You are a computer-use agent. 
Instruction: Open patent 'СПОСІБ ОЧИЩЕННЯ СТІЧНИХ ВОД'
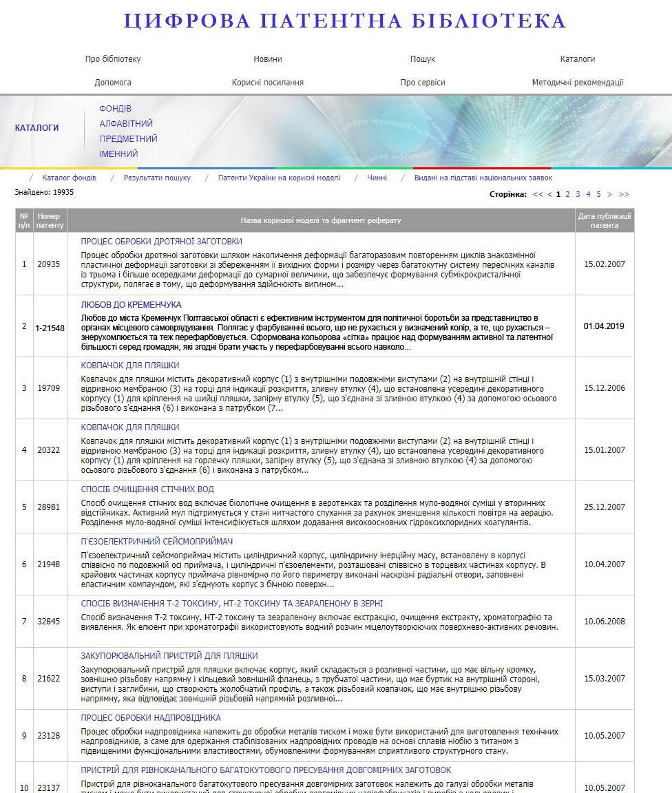coord(147,489)
